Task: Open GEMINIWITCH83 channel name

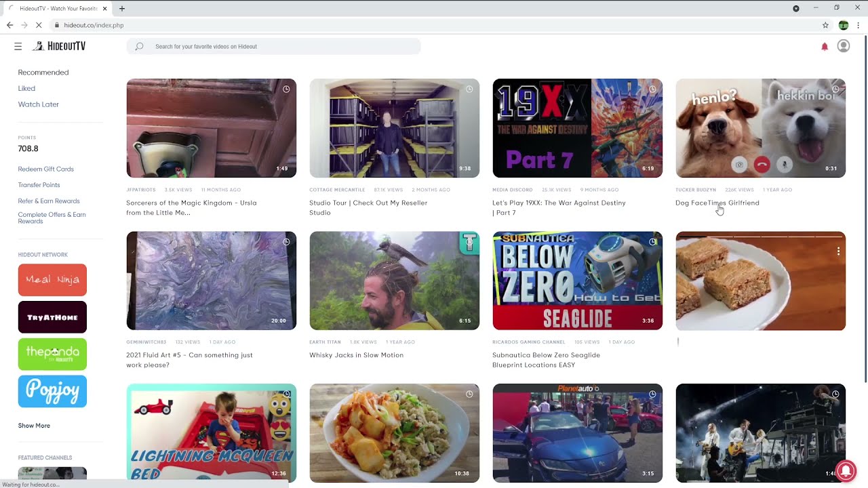Action: (x=146, y=342)
